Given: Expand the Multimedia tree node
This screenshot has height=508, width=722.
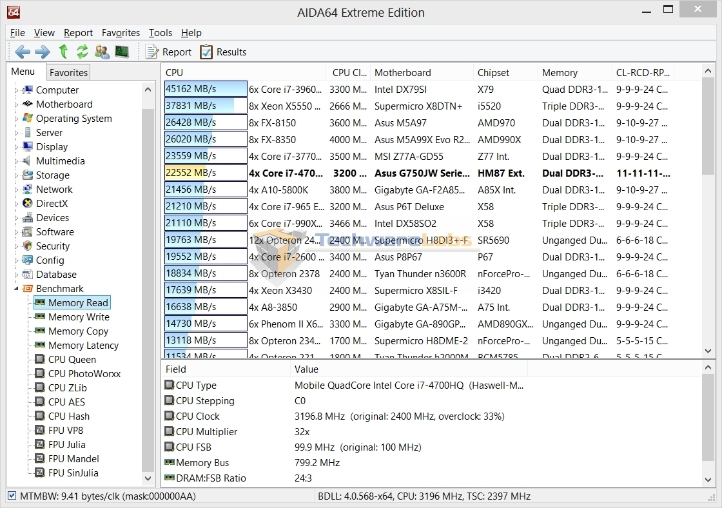Looking at the screenshot, I should (16, 161).
